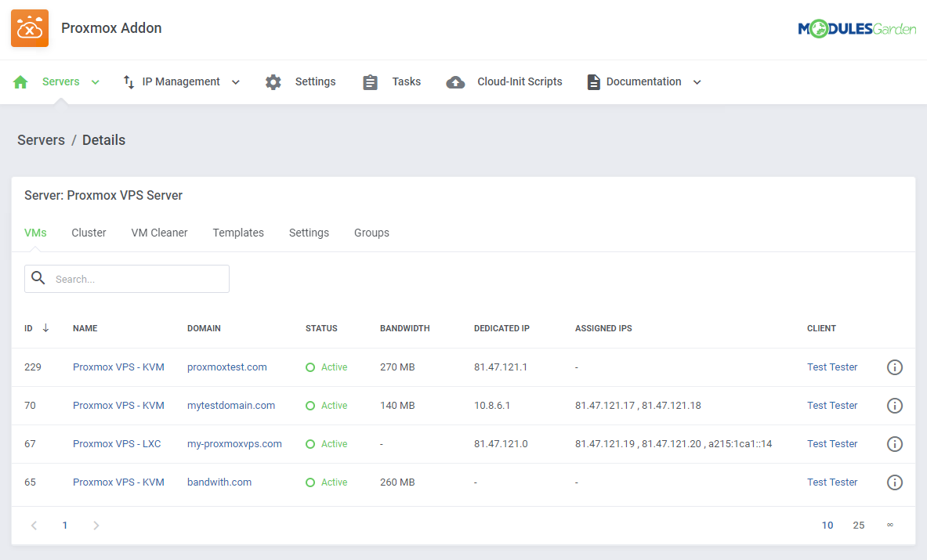Click the BANDWIDTH column header
This screenshot has width=927, height=560.
coord(405,328)
